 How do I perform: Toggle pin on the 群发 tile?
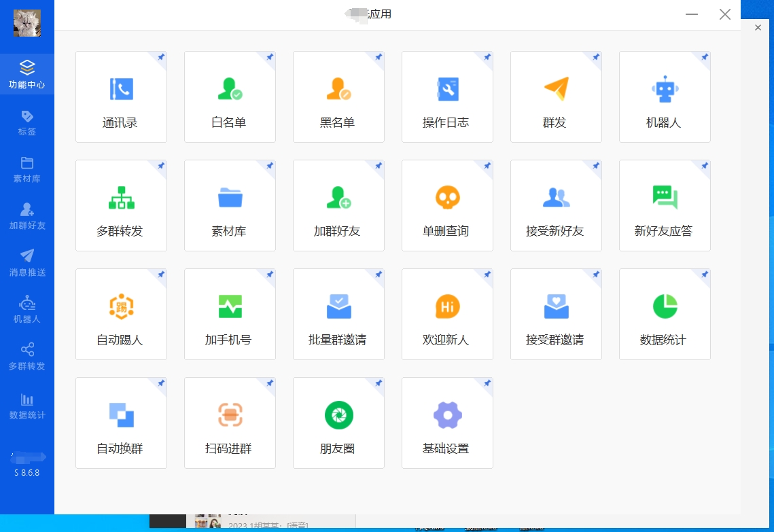pos(596,57)
